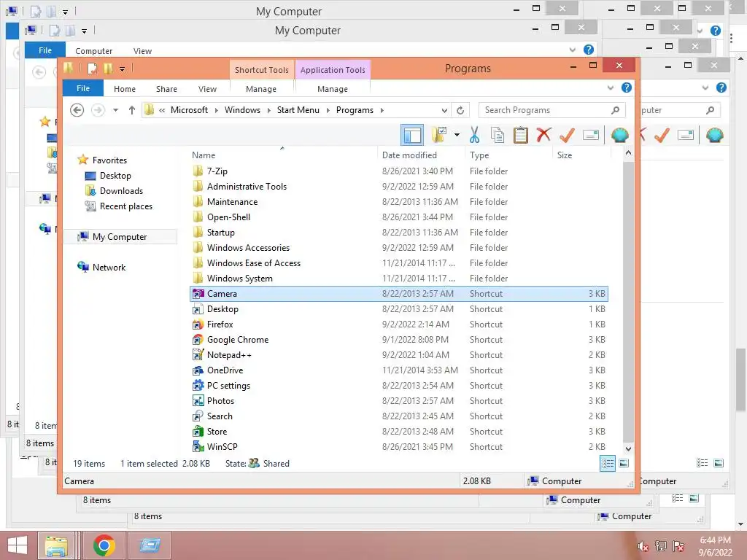Click the Open-Shell settings shell icon in Programs toolbar
This screenshot has width=747, height=560.
point(620,135)
